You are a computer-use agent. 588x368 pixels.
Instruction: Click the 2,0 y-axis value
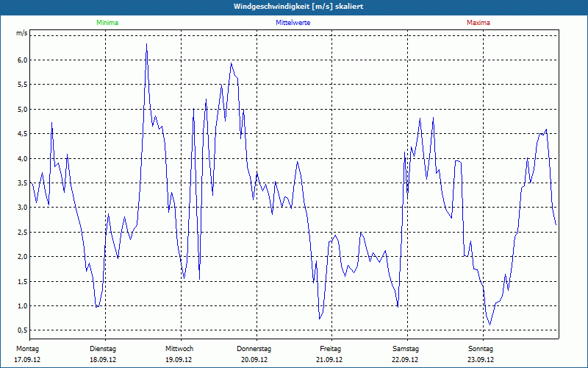22,256
